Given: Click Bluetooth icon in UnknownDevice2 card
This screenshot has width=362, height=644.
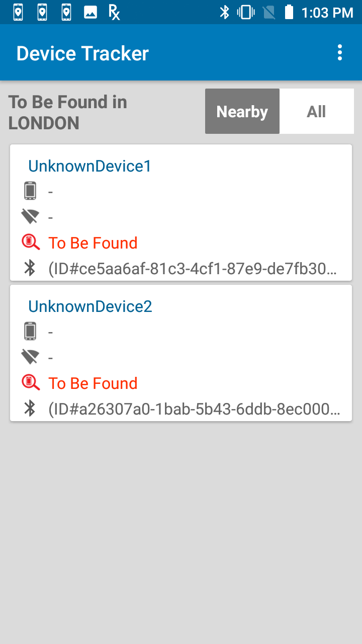Looking at the screenshot, I should [30, 409].
